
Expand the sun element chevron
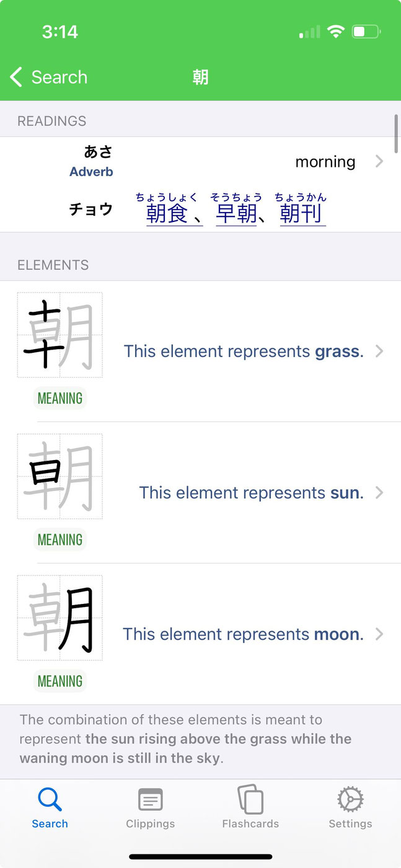tap(379, 493)
